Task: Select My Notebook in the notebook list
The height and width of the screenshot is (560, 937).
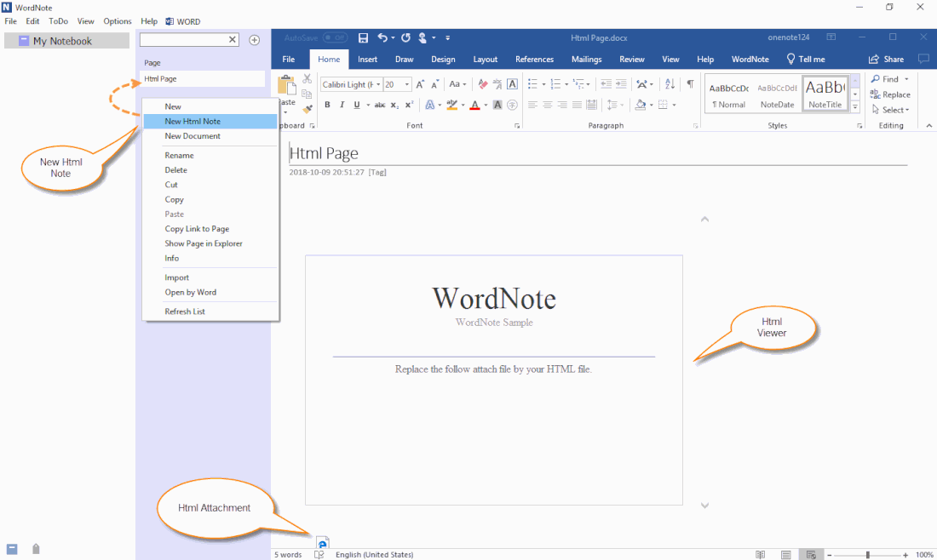Action: click(x=66, y=41)
